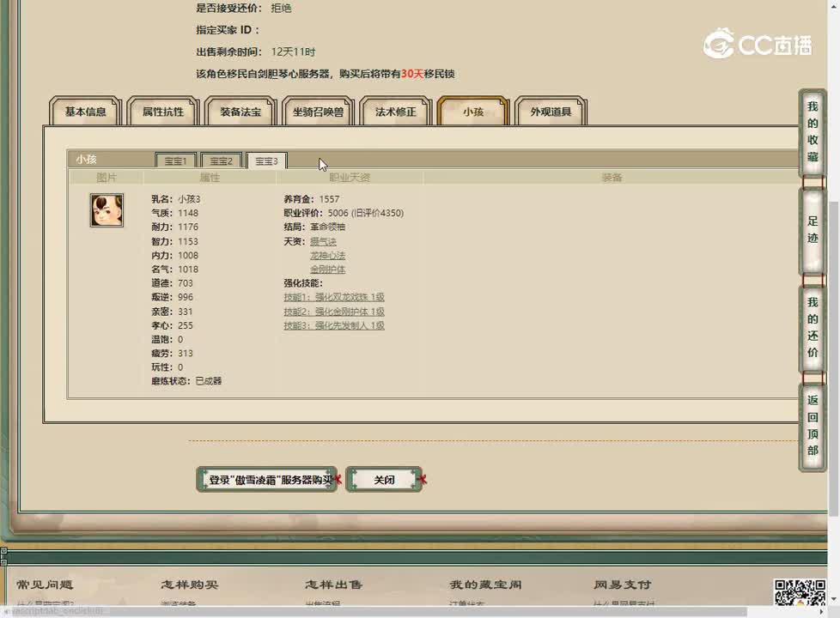Open the 金刚护体 talent link
The height and width of the screenshot is (618, 840).
(327, 270)
